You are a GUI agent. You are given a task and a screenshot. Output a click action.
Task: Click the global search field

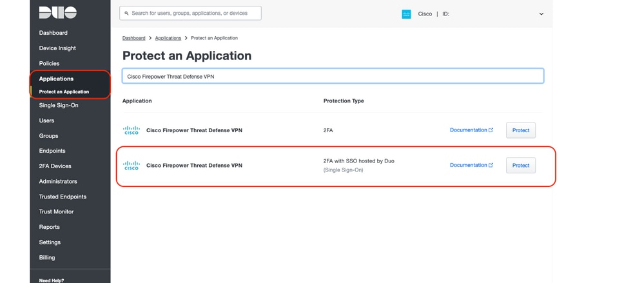[190, 13]
